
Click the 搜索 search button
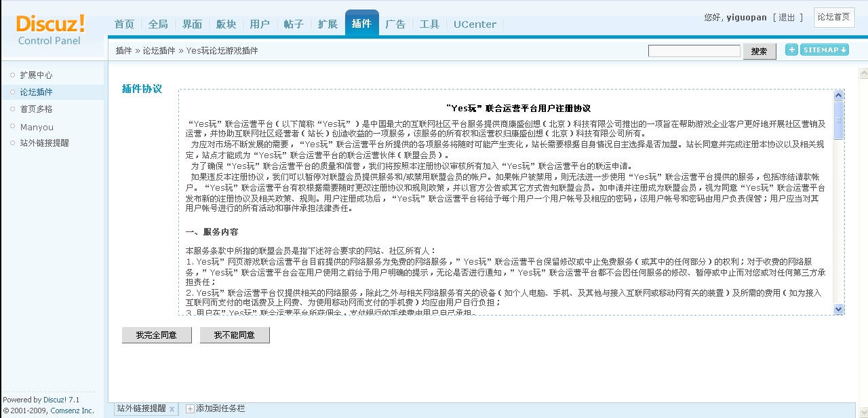pyautogui.click(x=759, y=51)
